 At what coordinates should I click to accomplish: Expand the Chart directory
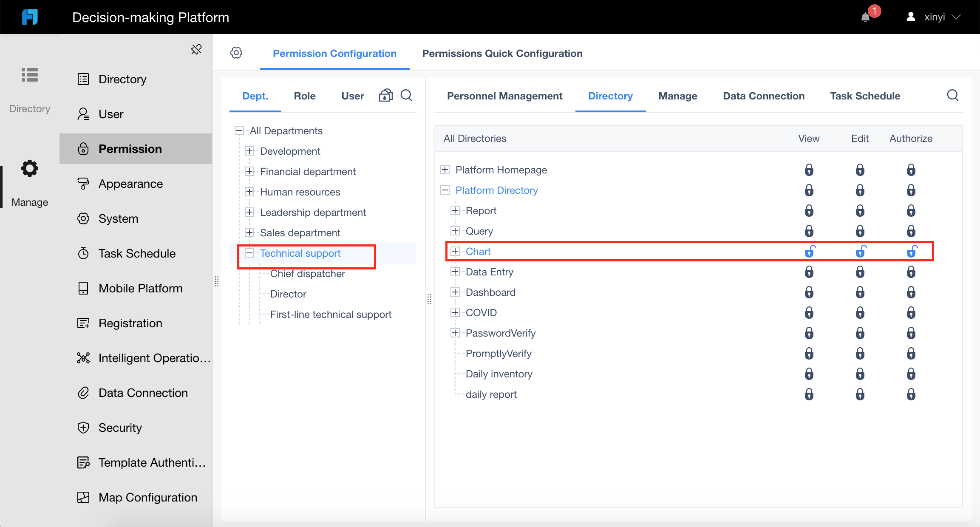(455, 251)
